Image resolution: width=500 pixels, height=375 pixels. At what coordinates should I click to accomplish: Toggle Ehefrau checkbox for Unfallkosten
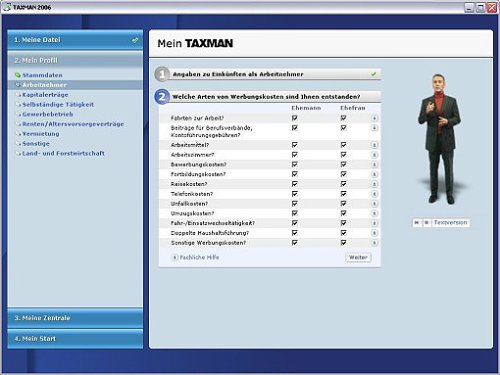pyautogui.click(x=343, y=204)
